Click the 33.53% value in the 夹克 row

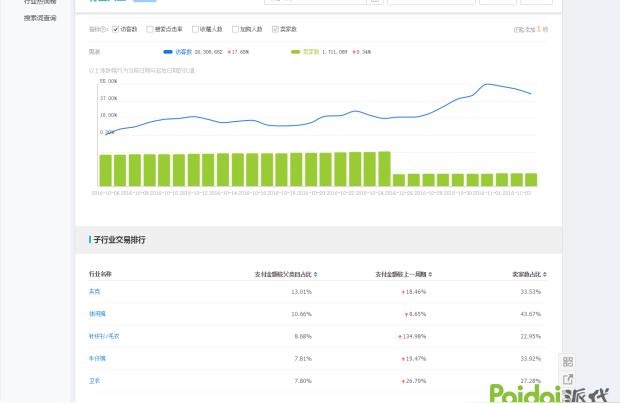[530, 292]
